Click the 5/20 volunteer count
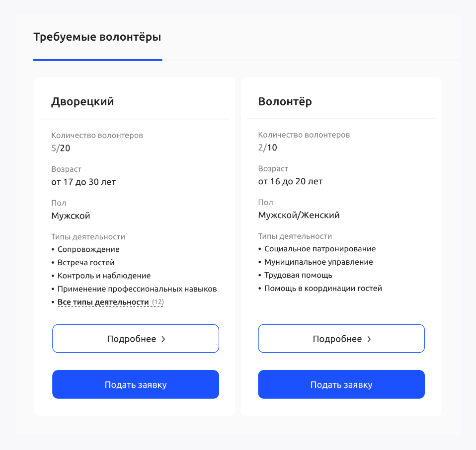 (61, 148)
